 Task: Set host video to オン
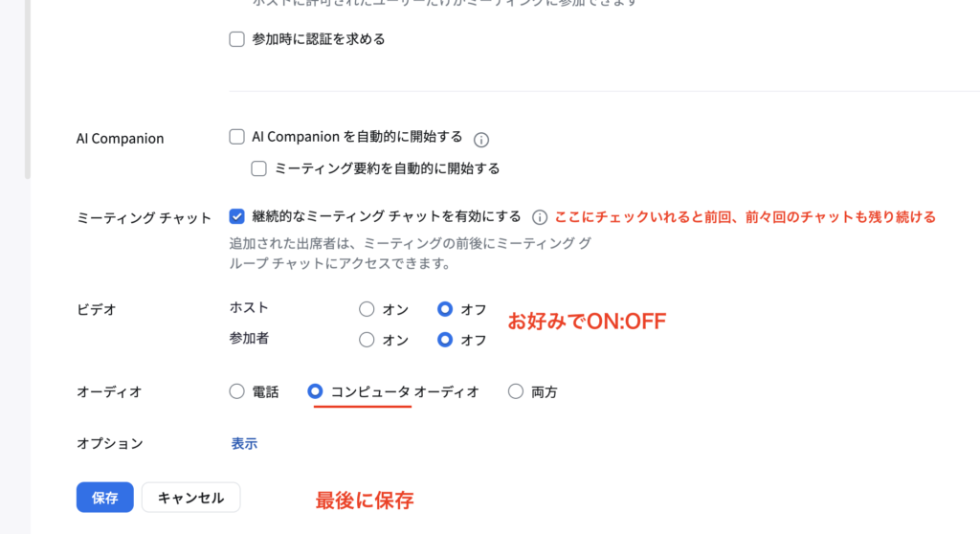pyautogui.click(x=367, y=309)
